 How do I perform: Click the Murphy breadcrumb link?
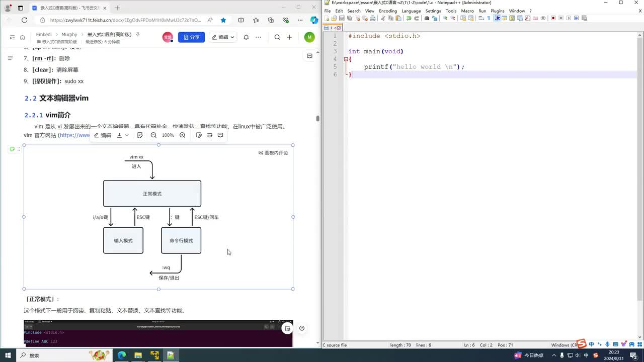tap(69, 35)
